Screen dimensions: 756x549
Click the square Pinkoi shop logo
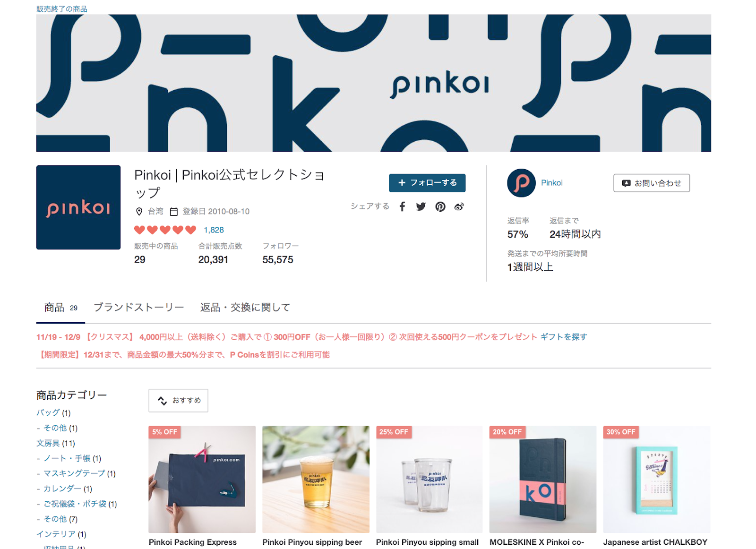pos(78,207)
